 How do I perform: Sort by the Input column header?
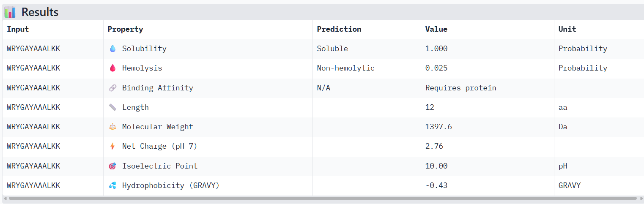click(18, 29)
